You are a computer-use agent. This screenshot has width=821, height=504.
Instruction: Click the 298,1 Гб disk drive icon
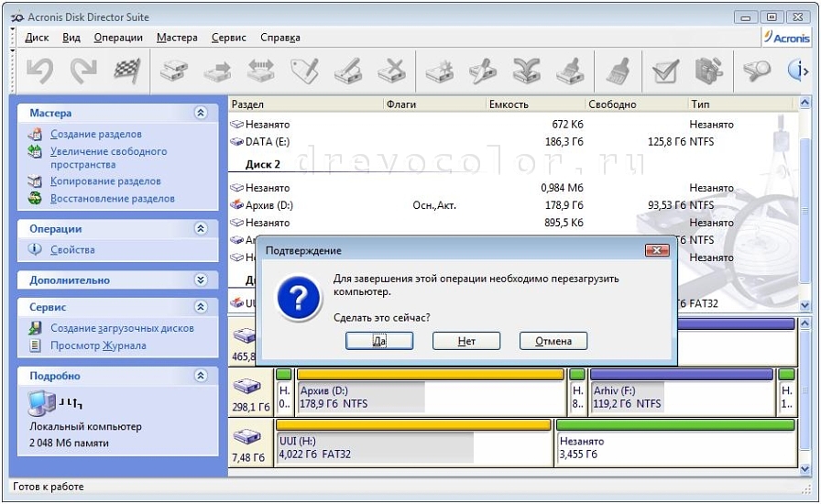246,387
